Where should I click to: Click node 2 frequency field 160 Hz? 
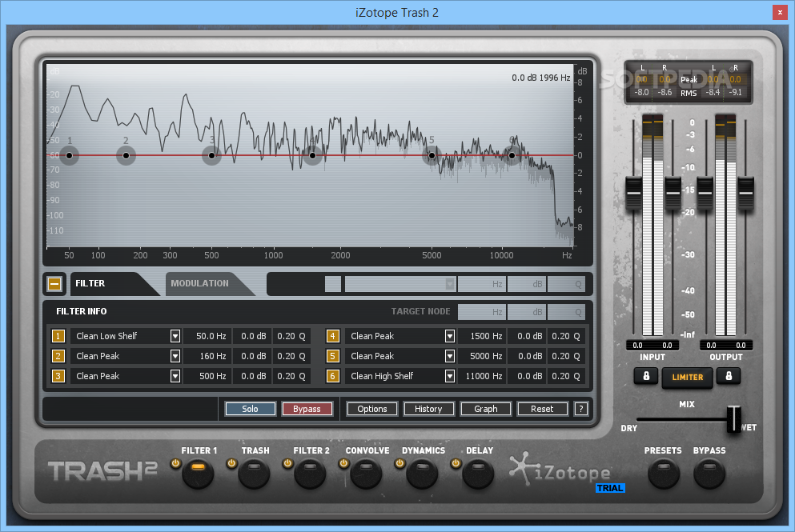point(207,356)
